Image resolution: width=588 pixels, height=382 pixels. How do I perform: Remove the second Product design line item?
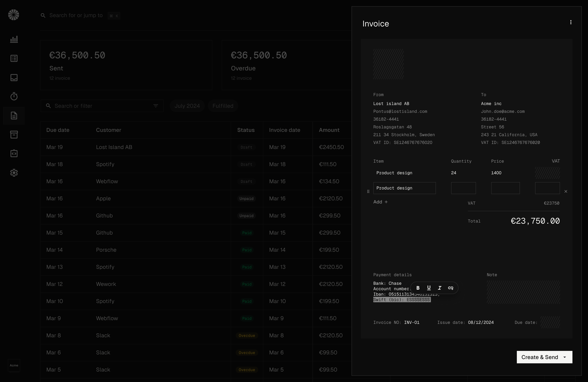coord(566,192)
